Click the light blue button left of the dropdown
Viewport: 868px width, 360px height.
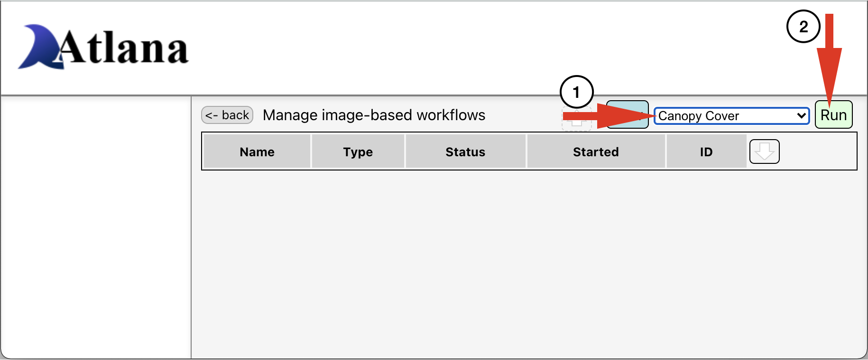(x=627, y=114)
